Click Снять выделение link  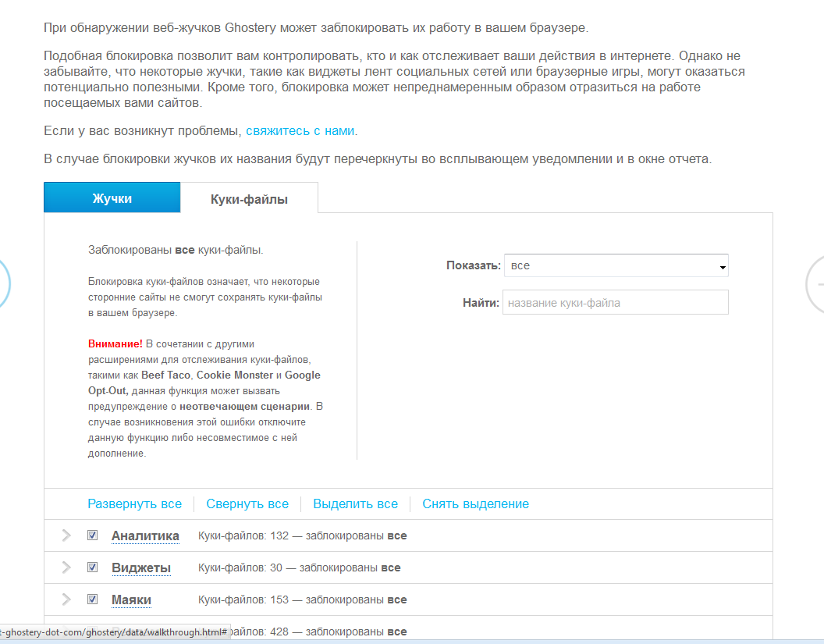(x=475, y=503)
